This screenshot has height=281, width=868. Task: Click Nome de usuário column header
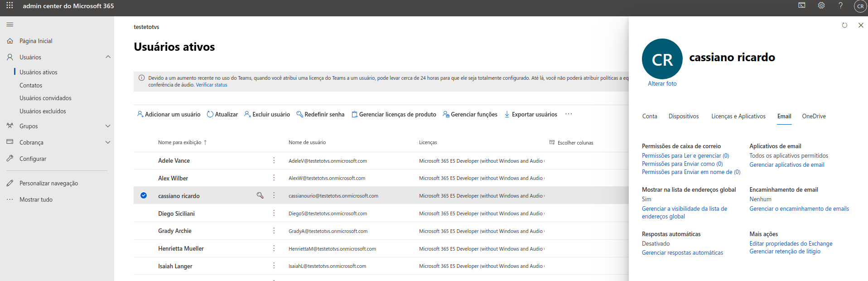(x=307, y=142)
